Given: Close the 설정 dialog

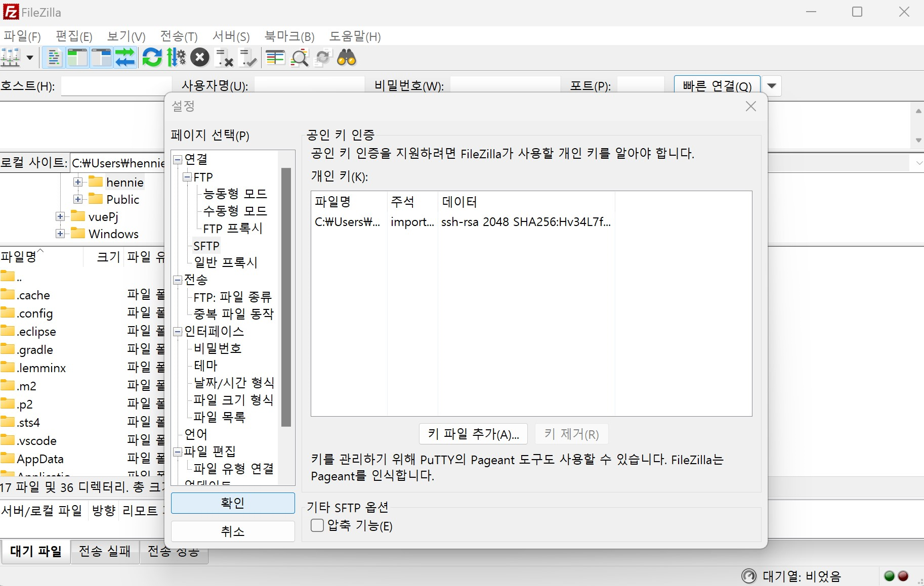Looking at the screenshot, I should coord(751,106).
